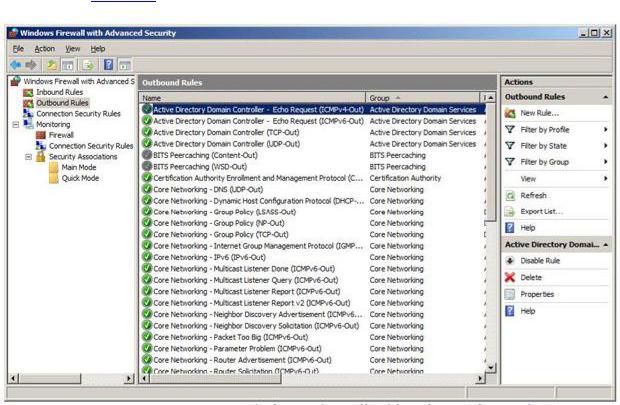The width and height of the screenshot is (620, 405).
Task: Select root Windows Firewall with Advanced Security node
Action: point(79,81)
